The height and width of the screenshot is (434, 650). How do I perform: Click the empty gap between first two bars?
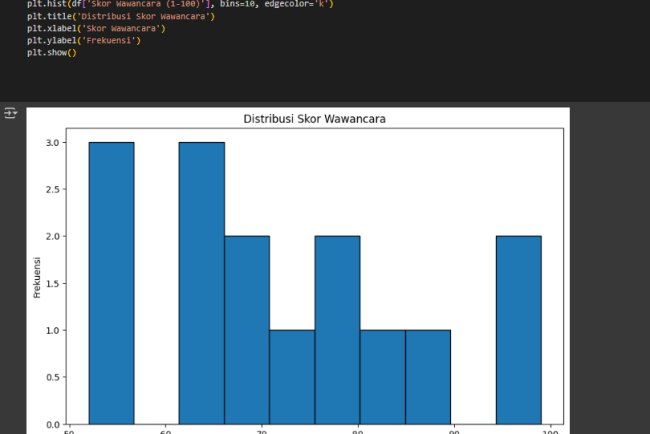pyautogui.click(x=156, y=300)
